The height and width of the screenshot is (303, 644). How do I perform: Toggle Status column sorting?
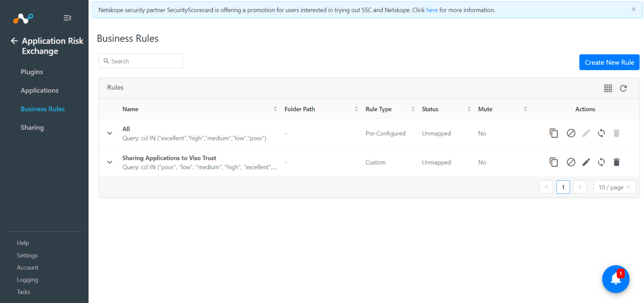point(469,109)
